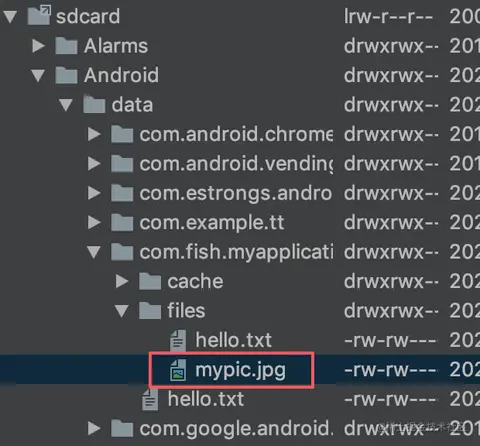480x446 pixels.
Task: Click -rw-rw---- permissions of mypic.jpg
Action: [390, 370]
